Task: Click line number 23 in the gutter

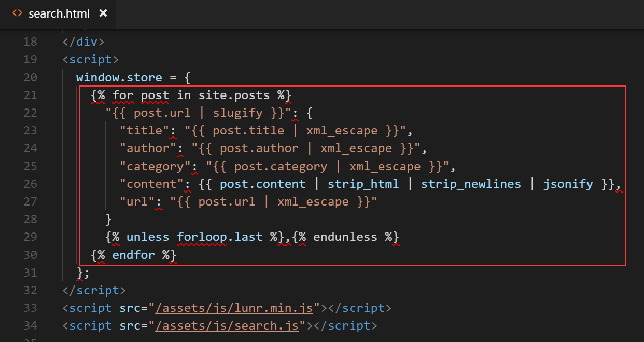Action: tap(30, 131)
